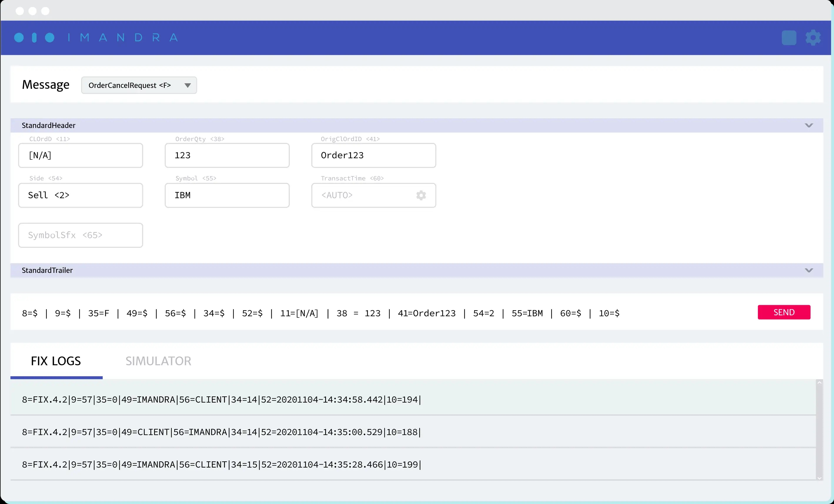The width and height of the screenshot is (834, 504).
Task: Click the ClOrdID input field
Action: (81, 155)
